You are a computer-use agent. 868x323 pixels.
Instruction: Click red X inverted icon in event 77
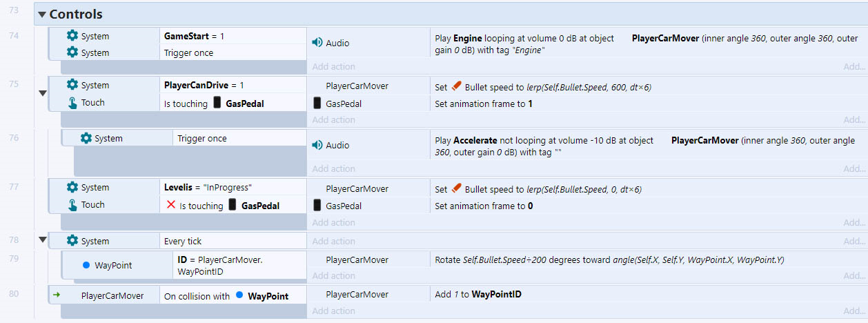point(172,205)
